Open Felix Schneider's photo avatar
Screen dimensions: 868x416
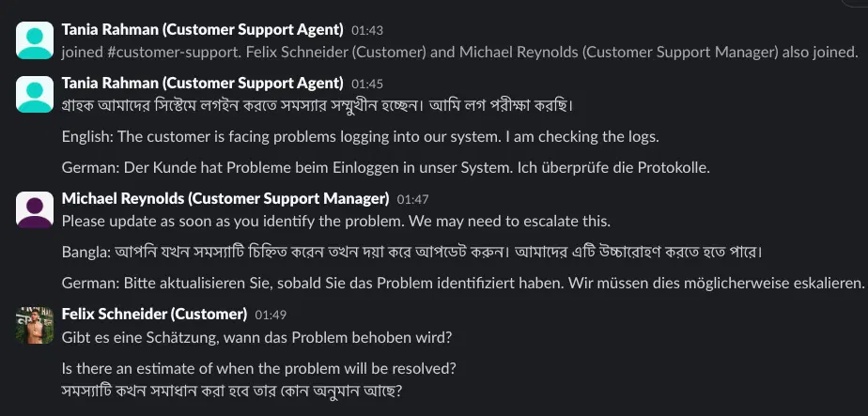pos(35,325)
